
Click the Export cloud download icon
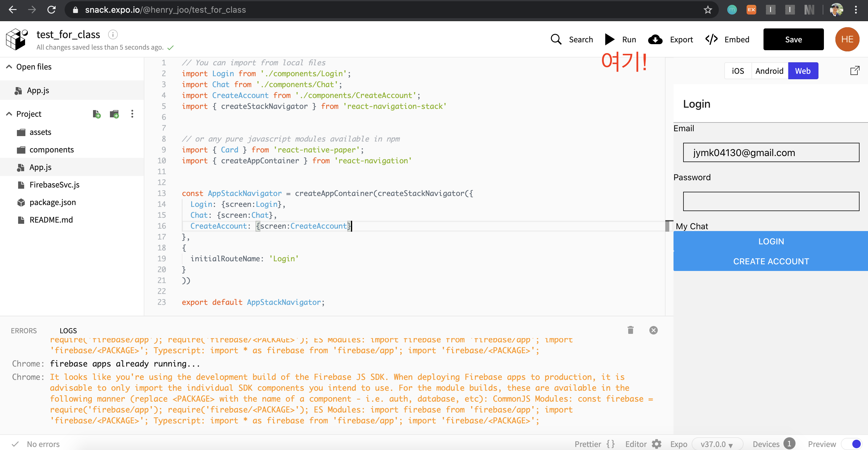(x=655, y=40)
